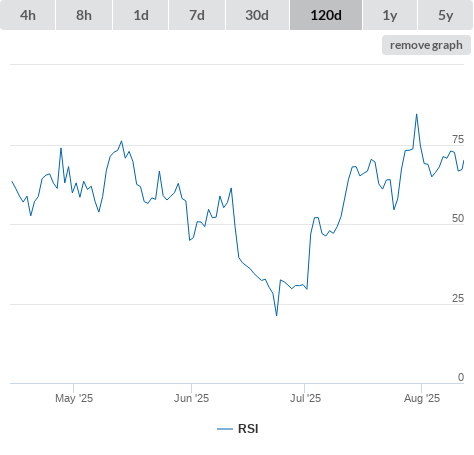Click the RSI peak above 75 near August
The height and width of the screenshot is (455, 474).
pyautogui.click(x=416, y=115)
